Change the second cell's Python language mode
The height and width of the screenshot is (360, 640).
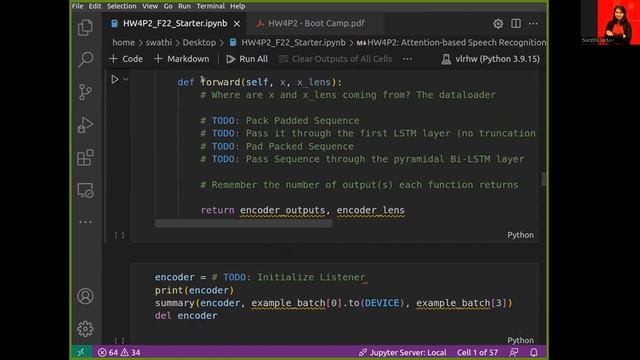coord(520,340)
